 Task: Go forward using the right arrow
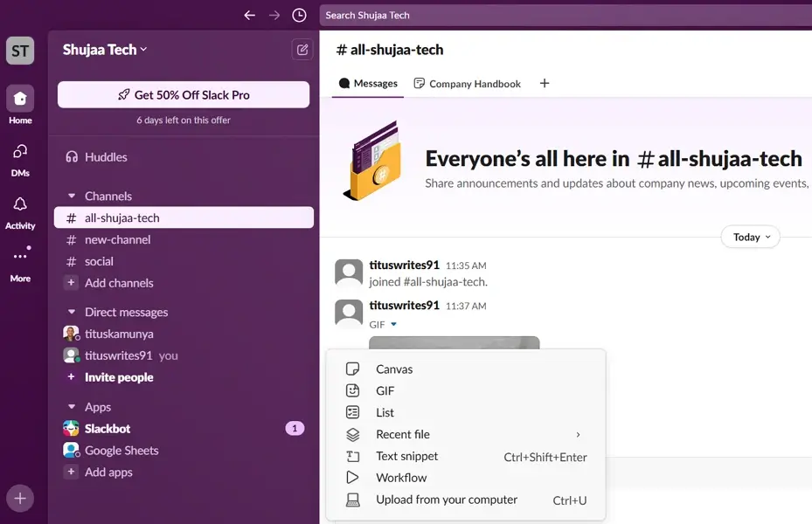pos(274,16)
